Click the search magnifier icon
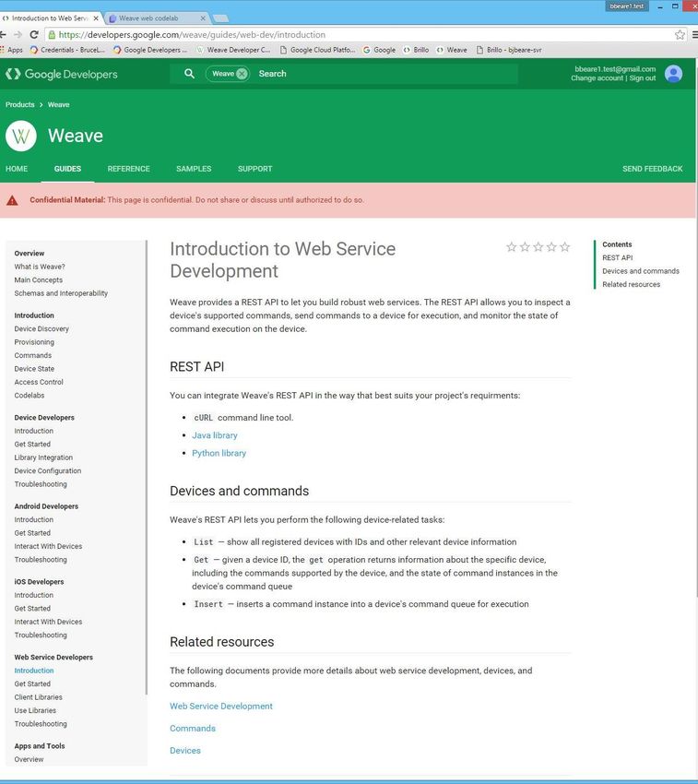698x784 pixels. (189, 74)
